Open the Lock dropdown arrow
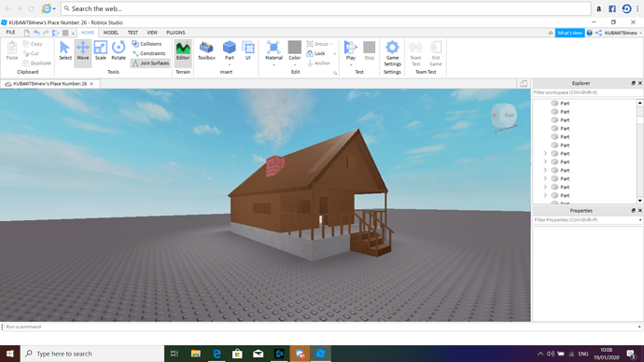This screenshot has width=644, height=362. click(335, 54)
